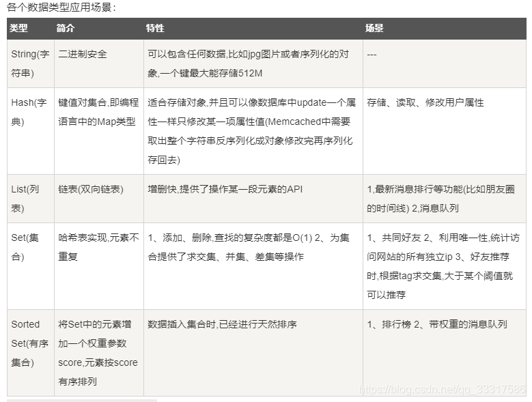Screen dimensions: 532x402
Task: Select the 'Sorted Set(有序集合)' type cell
Action: coord(31,353)
